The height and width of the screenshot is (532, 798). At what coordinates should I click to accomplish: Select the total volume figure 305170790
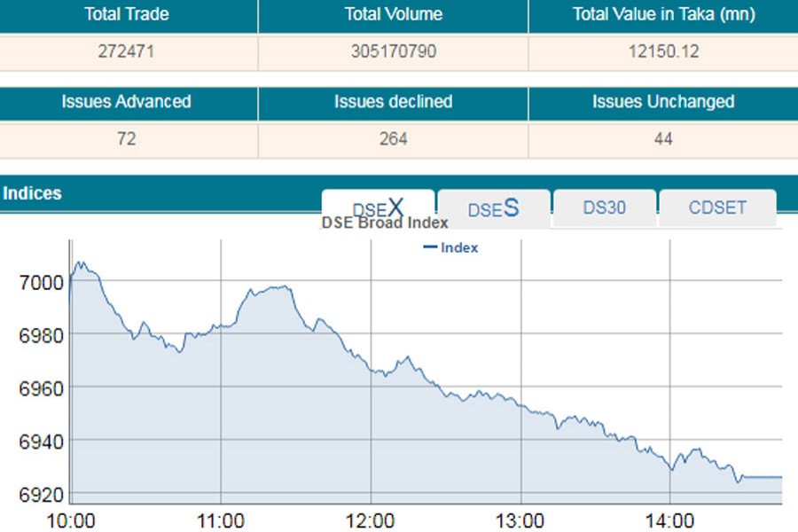click(393, 51)
